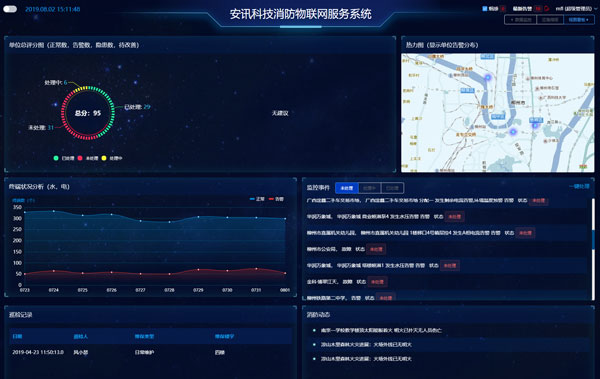Click the red circular alarm icon
The height and width of the screenshot is (379, 600).
click(547, 8)
